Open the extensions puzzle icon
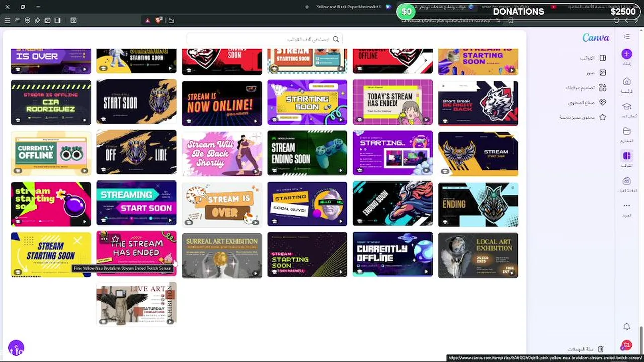 (37, 20)
